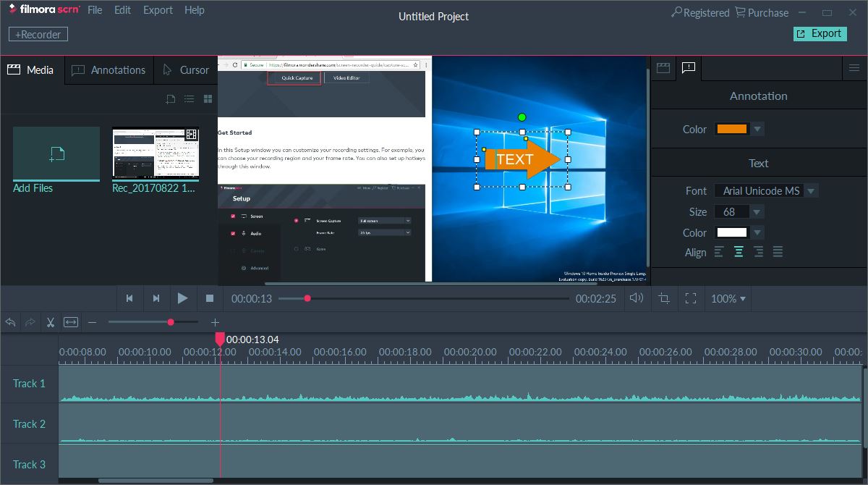
Task: Select the Rec_20170822 clip thumbnail
Action: point(155,155)
